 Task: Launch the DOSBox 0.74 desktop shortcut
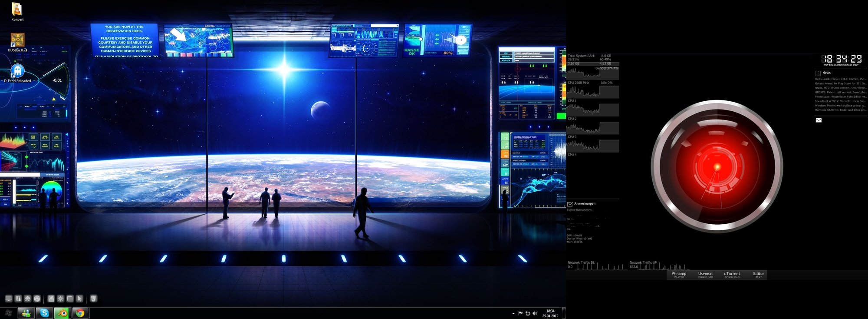(x=17, y=41)
